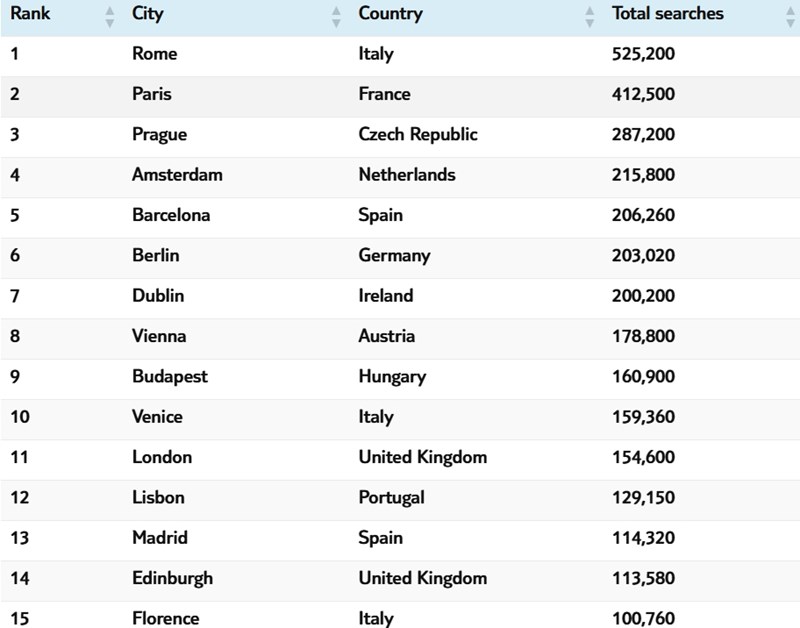This screenshot has height=628, width=800.
Task: Select the Netherlands country cell
Action: coord(407,174)
